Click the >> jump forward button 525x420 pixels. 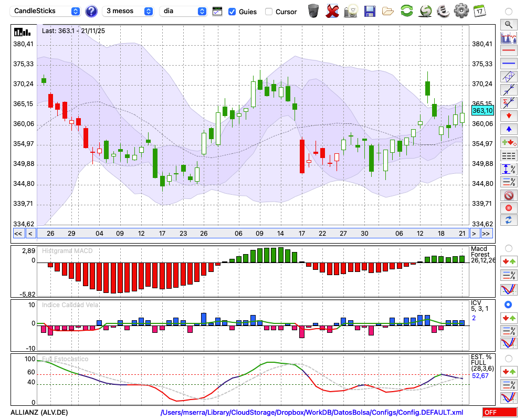486,233
